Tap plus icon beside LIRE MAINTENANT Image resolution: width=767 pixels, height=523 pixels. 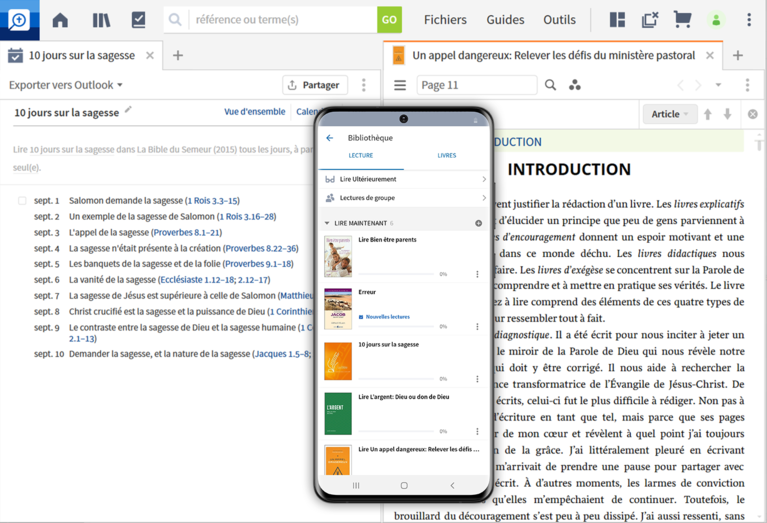click(x=478, y=223)
